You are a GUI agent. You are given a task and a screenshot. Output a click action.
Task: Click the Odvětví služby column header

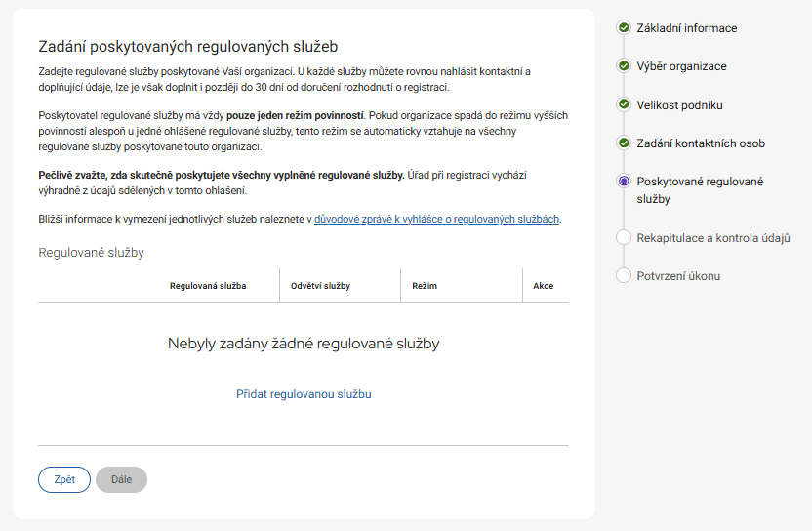[x=320, y=286]
